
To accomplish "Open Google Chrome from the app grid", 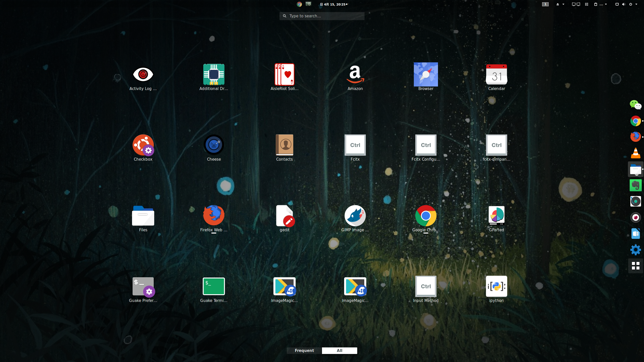I will [x=426, y=219].
